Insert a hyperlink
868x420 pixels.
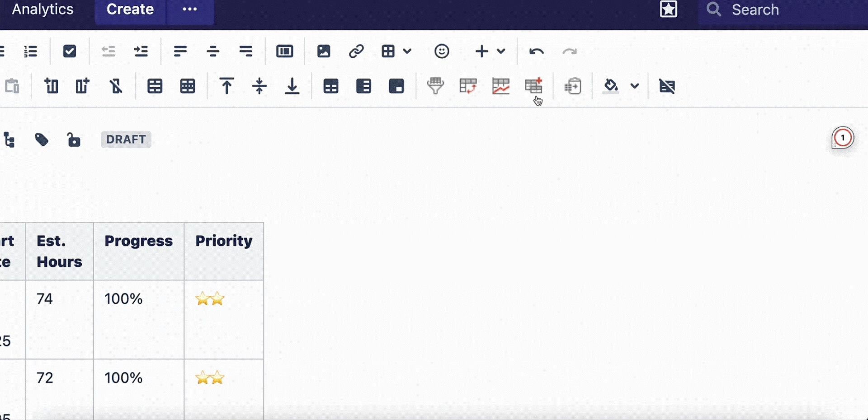(x=357, y=51)
